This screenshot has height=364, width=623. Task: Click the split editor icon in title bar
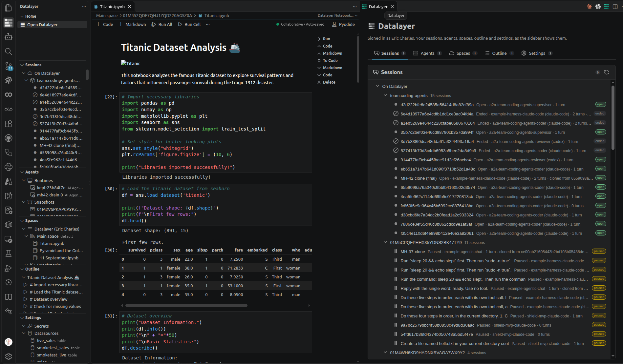(x=615, y=7)
